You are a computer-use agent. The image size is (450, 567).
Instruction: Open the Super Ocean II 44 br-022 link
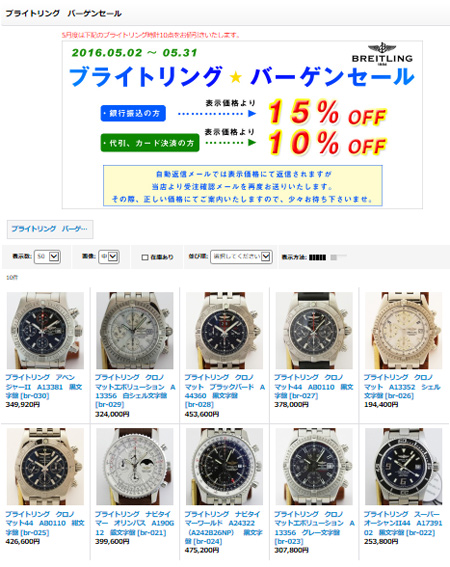point(403,523)
